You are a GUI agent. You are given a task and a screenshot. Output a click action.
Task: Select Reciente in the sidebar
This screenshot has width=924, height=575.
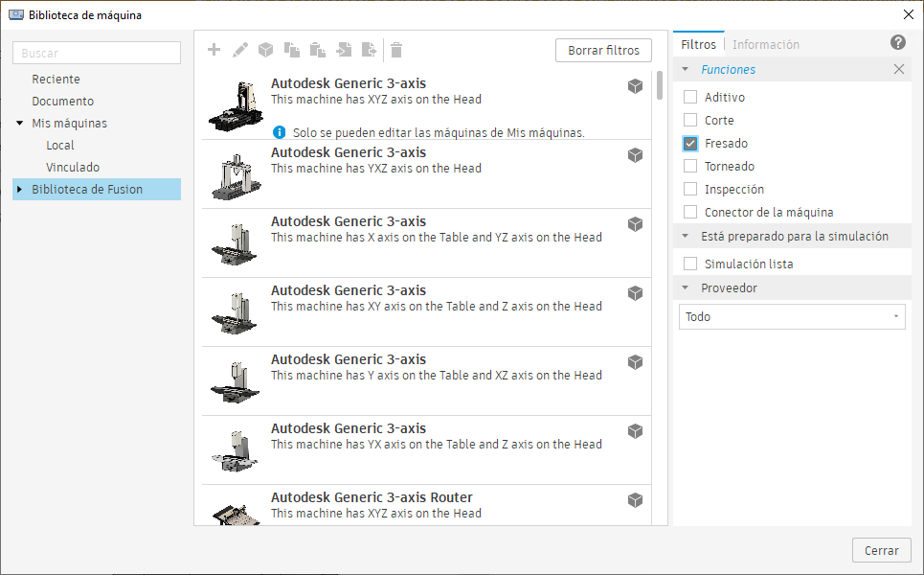(56, 79)
